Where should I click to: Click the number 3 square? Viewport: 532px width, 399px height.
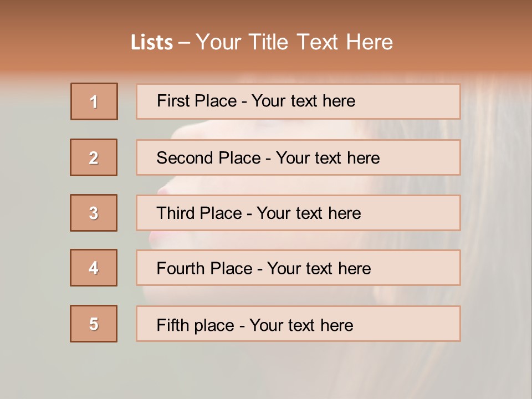94,213
